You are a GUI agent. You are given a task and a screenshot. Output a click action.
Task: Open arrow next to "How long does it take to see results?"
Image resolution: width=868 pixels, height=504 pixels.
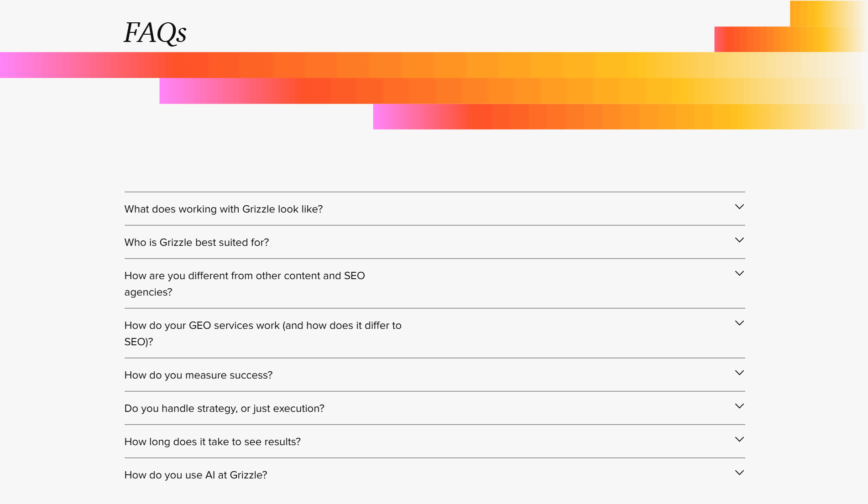coord(739,440)
